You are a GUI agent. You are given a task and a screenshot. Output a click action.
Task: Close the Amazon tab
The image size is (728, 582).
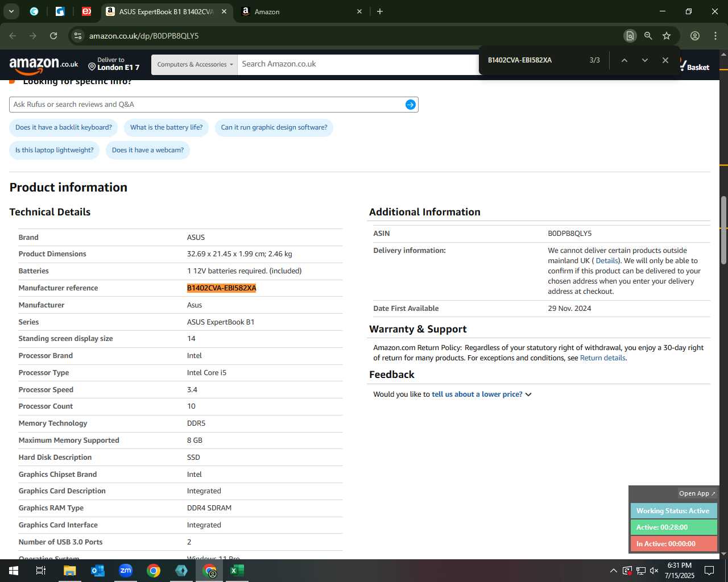(359, 11)
